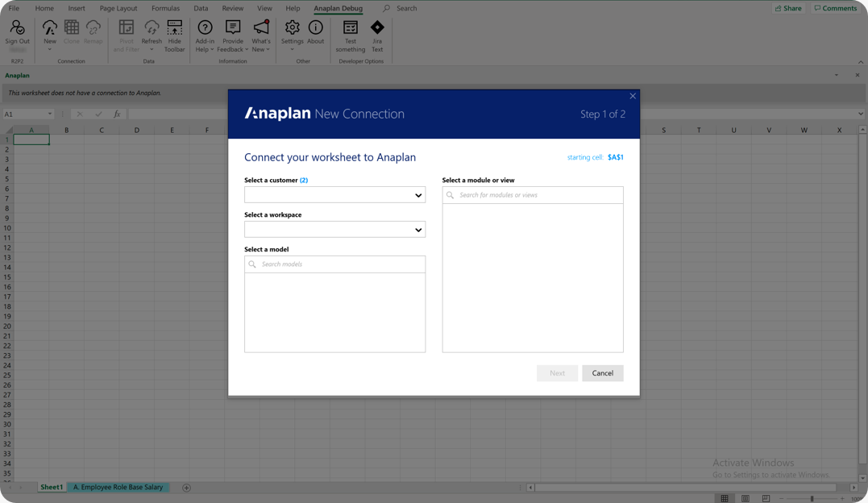Switch to the Sheet1 worksheet tab
This screenshot has height=503, width=868.
[x=52, y=488]
